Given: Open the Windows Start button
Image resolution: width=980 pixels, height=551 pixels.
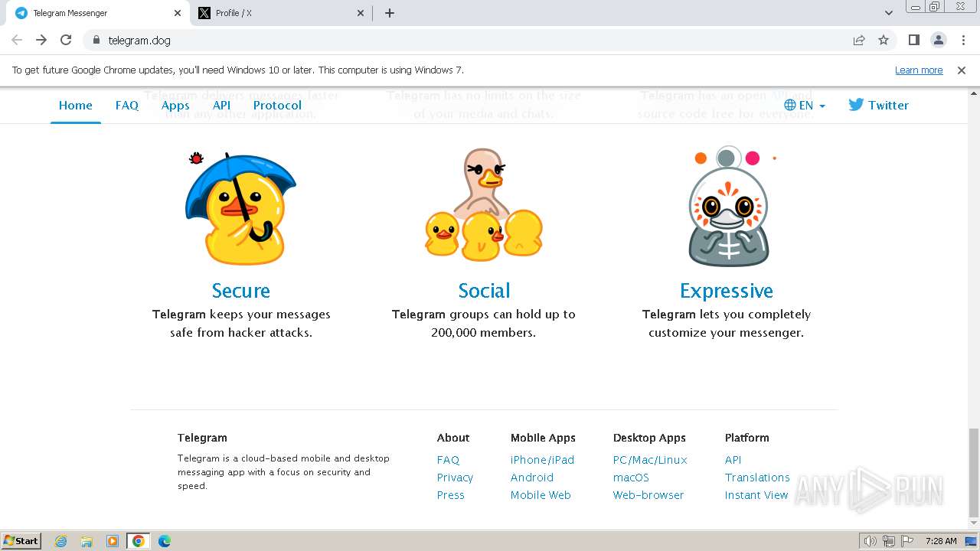Looking at the screenshot, I should 21,541.
